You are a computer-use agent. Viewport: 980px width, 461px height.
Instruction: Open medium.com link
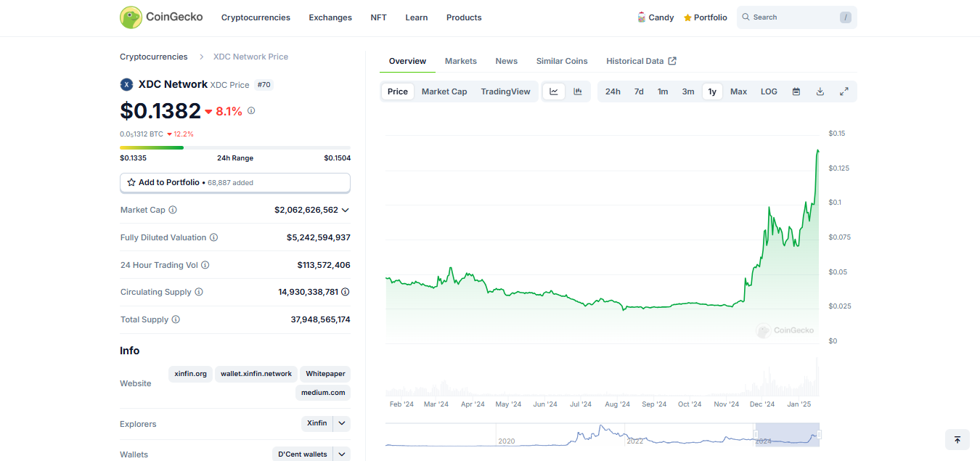(323, 393)
